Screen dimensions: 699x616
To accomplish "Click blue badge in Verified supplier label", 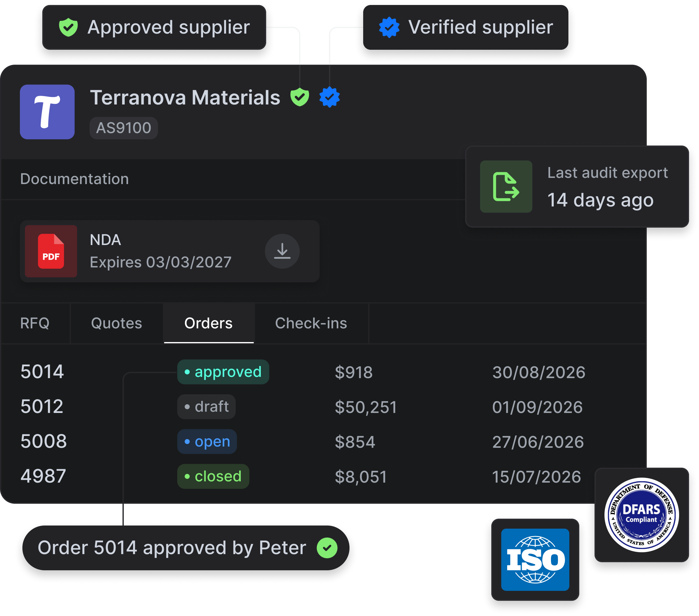I will pyautogui.click(x=389, y=27).
